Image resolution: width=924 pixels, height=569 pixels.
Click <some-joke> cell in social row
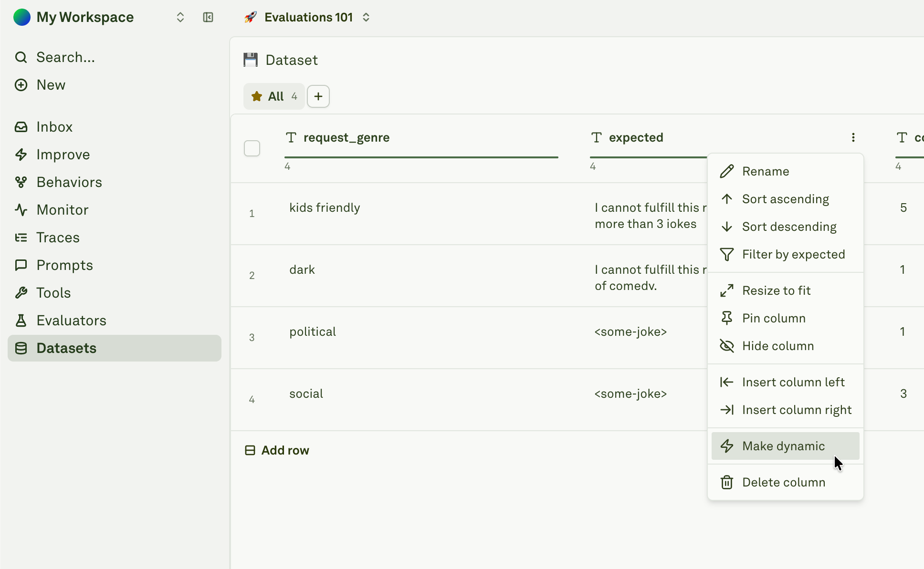pyautogui.click(x=630, y=394)
